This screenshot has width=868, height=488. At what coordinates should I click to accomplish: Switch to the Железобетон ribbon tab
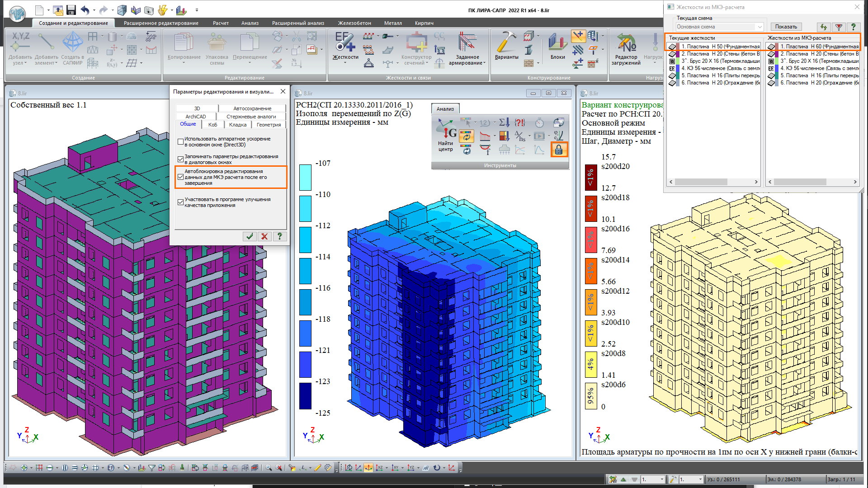pyautogui.click(x=354, y=23)
